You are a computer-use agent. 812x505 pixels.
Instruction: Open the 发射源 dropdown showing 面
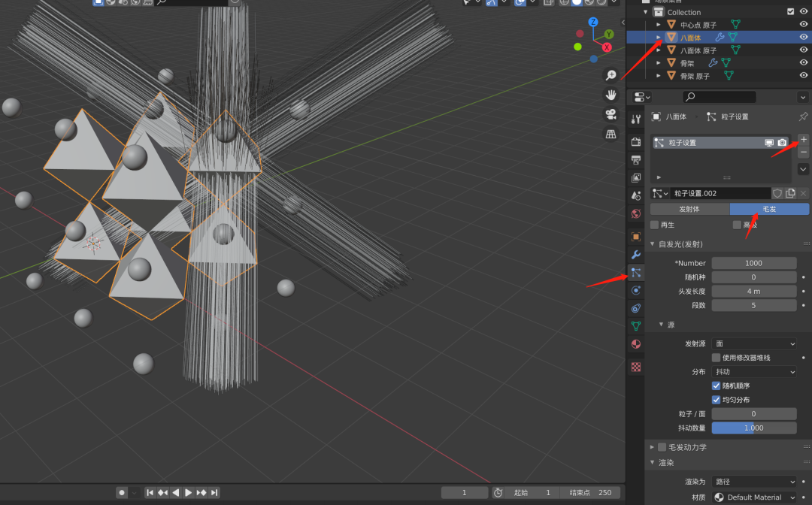pos(754,343)
